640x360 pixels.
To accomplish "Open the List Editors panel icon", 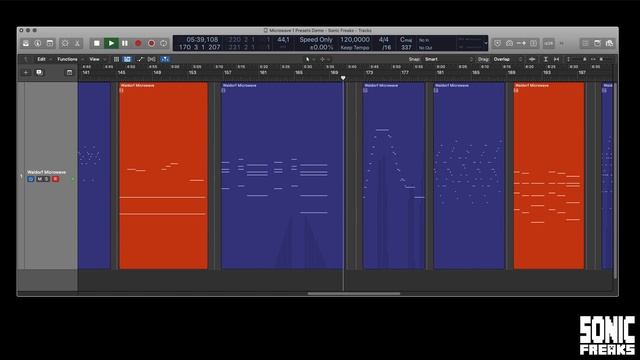I will [x=585, y=43].
